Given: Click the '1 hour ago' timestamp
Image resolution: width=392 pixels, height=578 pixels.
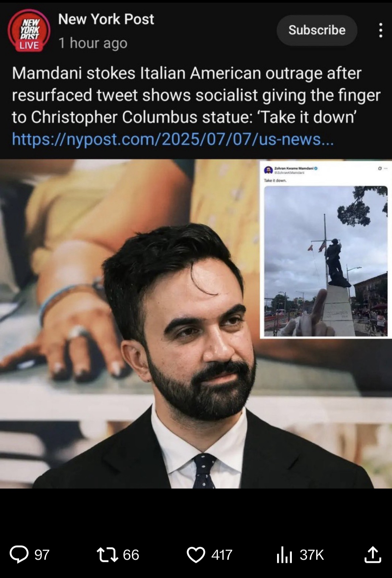Looking at the screenshot, I should [93, 43].
